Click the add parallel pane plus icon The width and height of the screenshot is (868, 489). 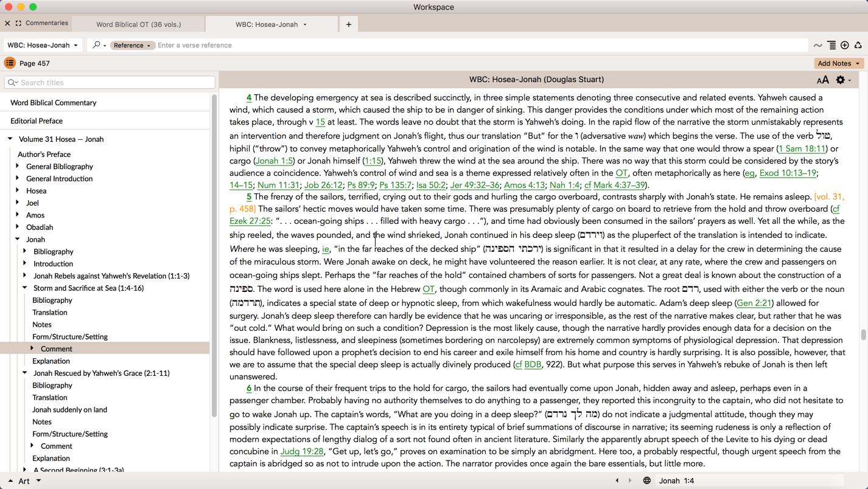[845, 45]
